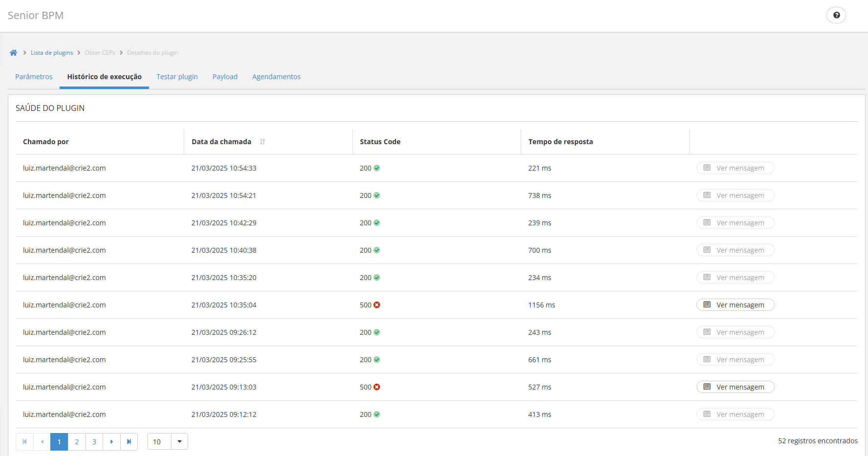
Task: Open the help question mark icon
Action: pos(836,15)
